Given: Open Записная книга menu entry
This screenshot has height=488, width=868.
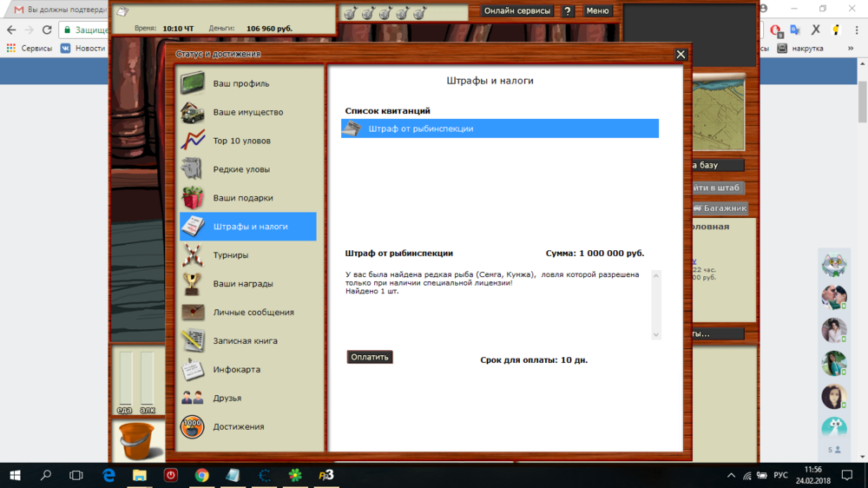Looking at the screenshot, I should pyautogui.click(x=245, y=341).
